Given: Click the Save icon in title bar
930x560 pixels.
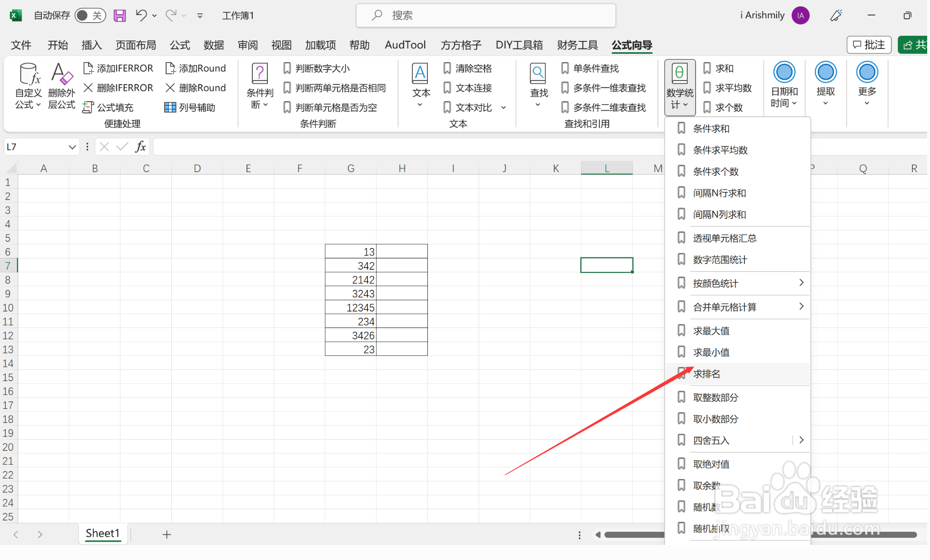Looking at the screenshot, I should (120, 16).
